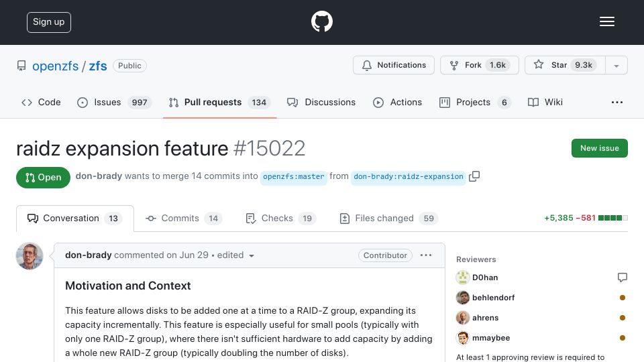Image resolution: width=644 pixels, height=362 pixels.
Task: Click D0han reviewer avatar
Action: coord(463,278)
